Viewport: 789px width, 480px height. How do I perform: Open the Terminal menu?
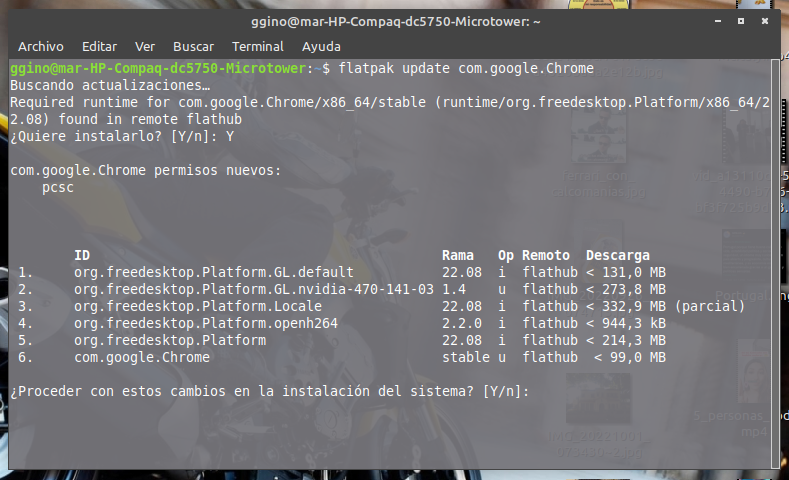258,47
